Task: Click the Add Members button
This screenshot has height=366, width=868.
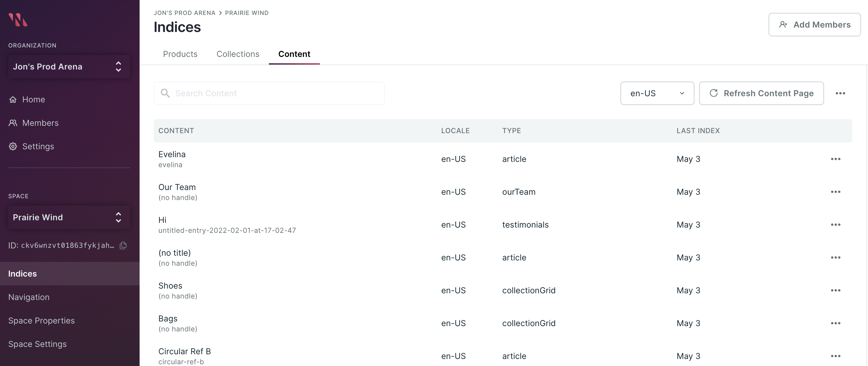Action: (x=814, y=25)
